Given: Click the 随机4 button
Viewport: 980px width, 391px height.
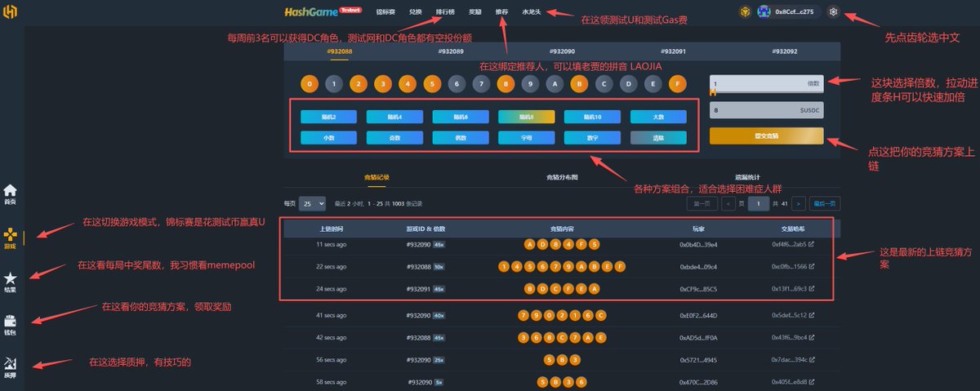Looking at the screenshot, I should point(395,118).
